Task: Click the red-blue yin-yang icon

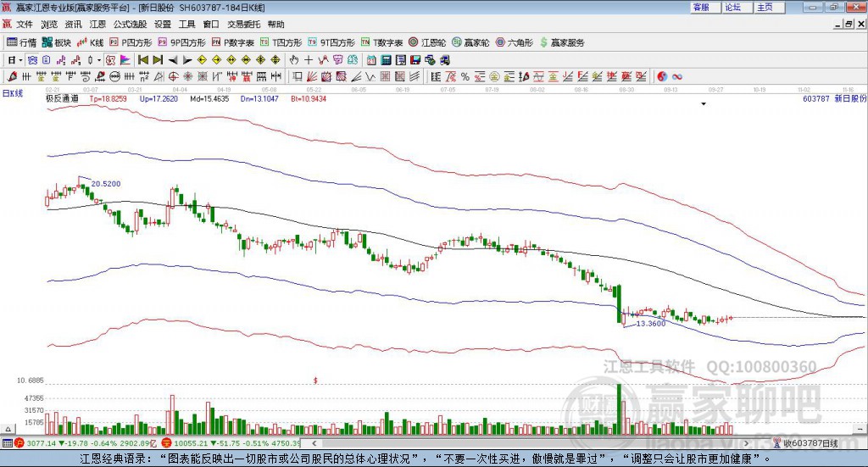Action: pos(662,77)
